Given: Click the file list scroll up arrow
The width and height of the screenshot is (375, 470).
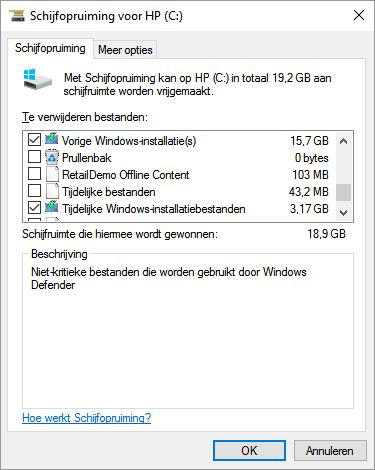Looking at the screenshot, I should (343, 141).
